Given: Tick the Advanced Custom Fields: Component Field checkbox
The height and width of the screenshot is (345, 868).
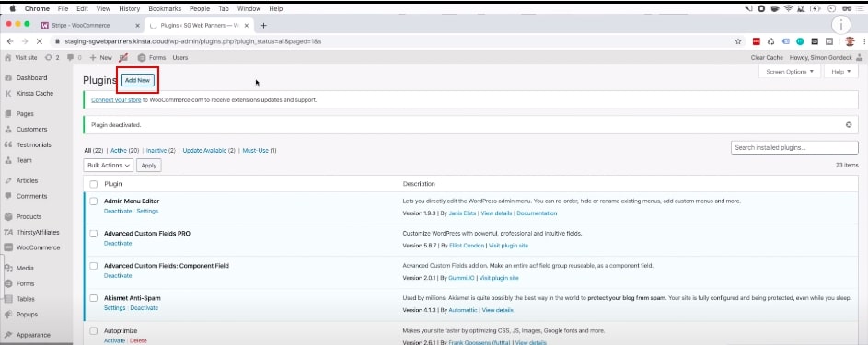Looking at the screenshot, I should tap(94, 266).
